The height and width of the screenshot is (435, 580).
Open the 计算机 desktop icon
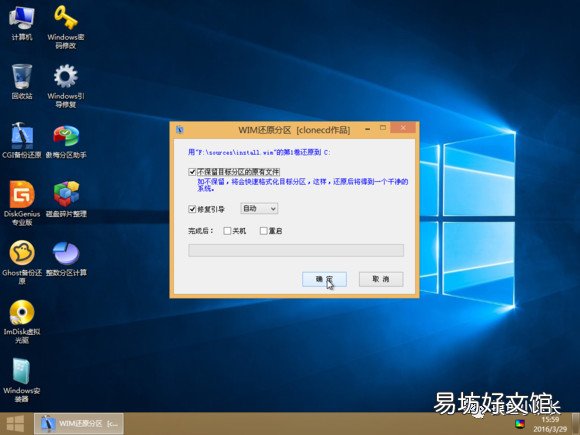click(x=21, y=23)
